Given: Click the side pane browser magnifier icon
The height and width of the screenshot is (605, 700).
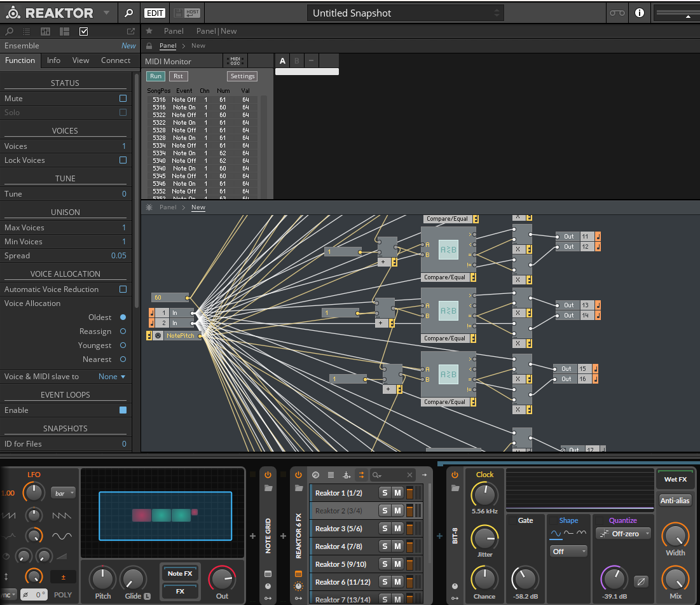Looking at the screenshot, I should 9,31.
